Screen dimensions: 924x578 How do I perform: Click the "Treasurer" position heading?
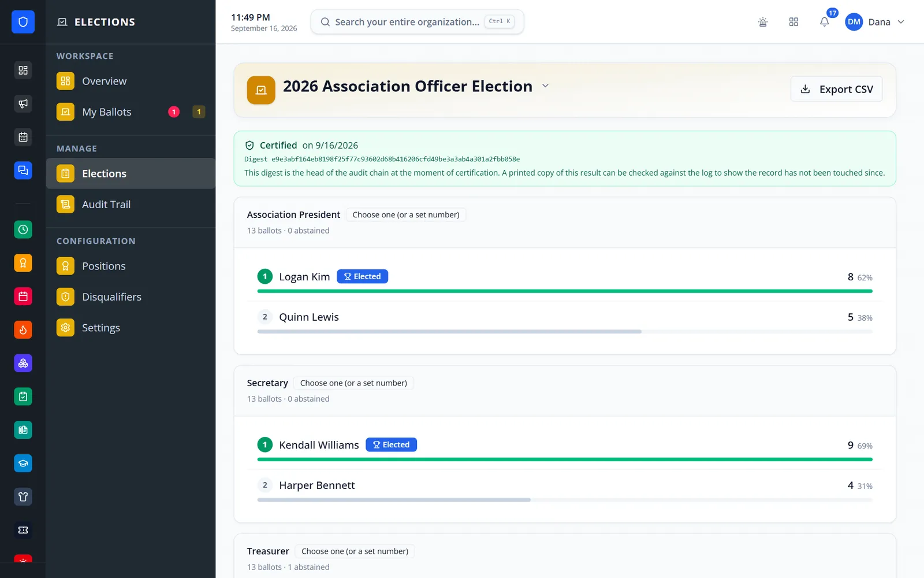click(268, 551)
